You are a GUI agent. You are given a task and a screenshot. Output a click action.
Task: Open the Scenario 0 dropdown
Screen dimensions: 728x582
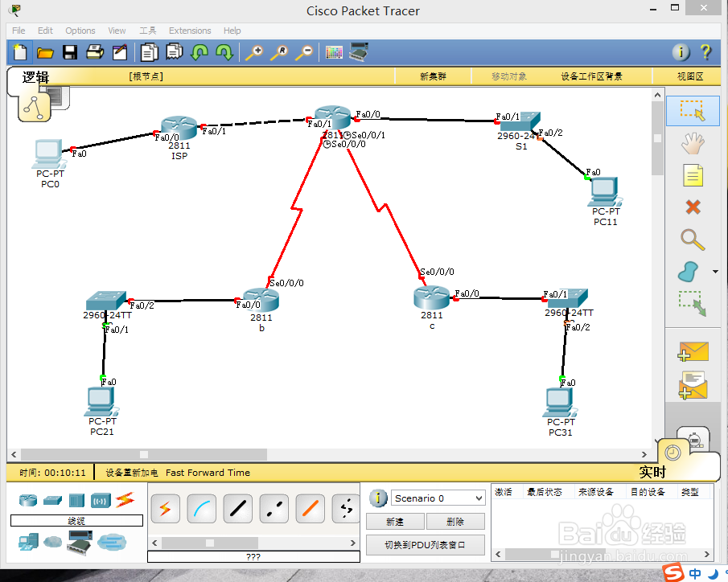tap(438, 498)
